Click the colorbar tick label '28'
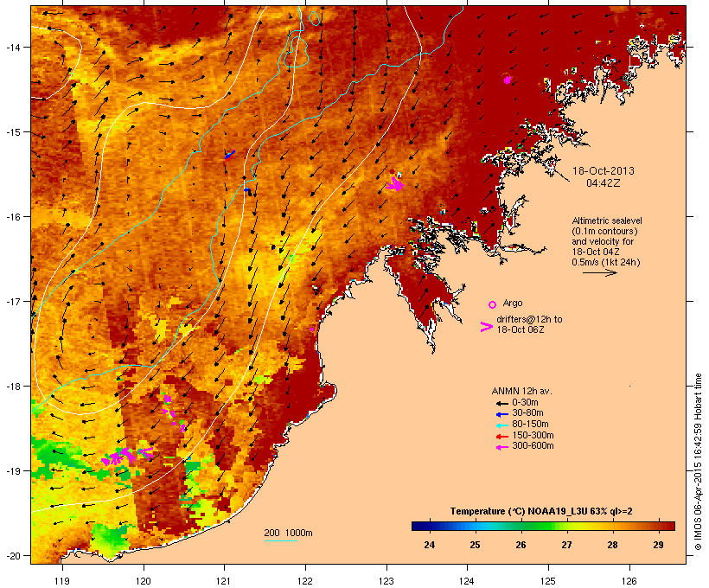The image size is (709, 588). coord(612,545)
